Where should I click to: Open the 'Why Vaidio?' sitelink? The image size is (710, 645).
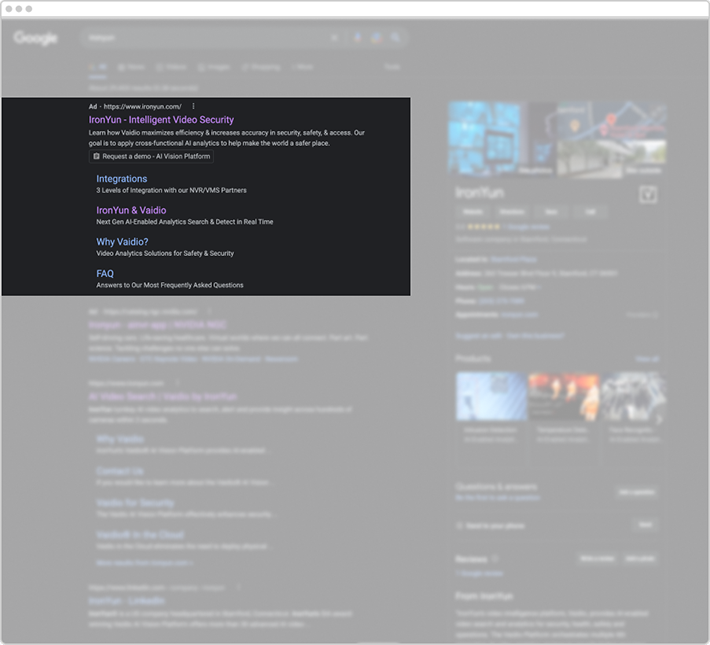(122, 242)
